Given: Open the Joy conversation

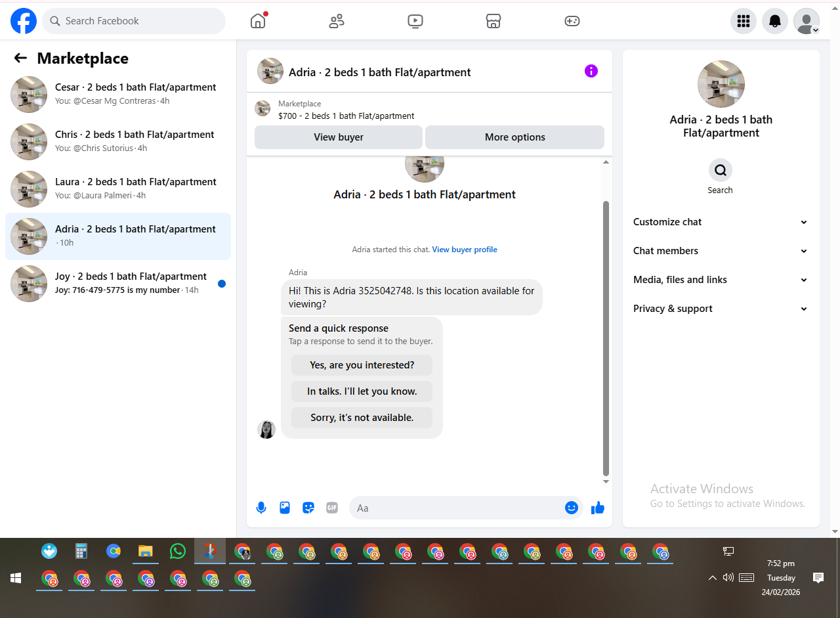Looking at the screenshot, I should pyautogui.click(x=118, y=284).
